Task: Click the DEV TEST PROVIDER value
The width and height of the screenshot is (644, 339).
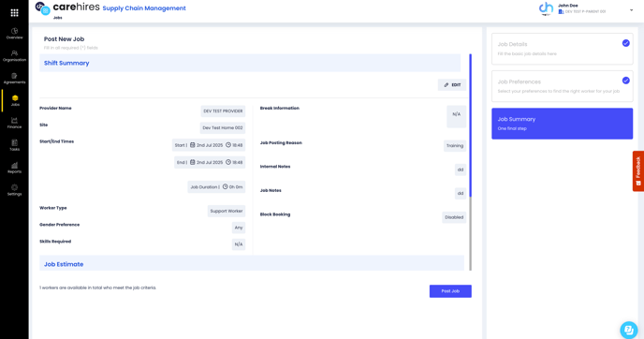Action: (223, 111)
